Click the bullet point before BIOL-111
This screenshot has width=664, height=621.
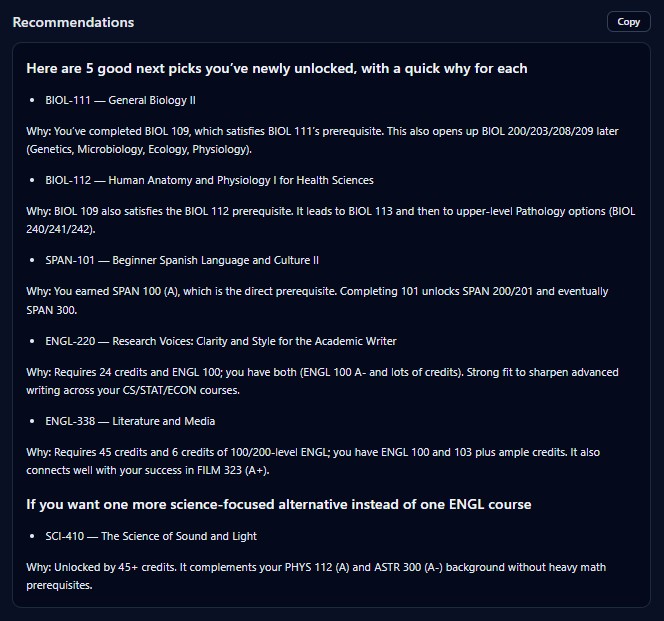(33, 101)
